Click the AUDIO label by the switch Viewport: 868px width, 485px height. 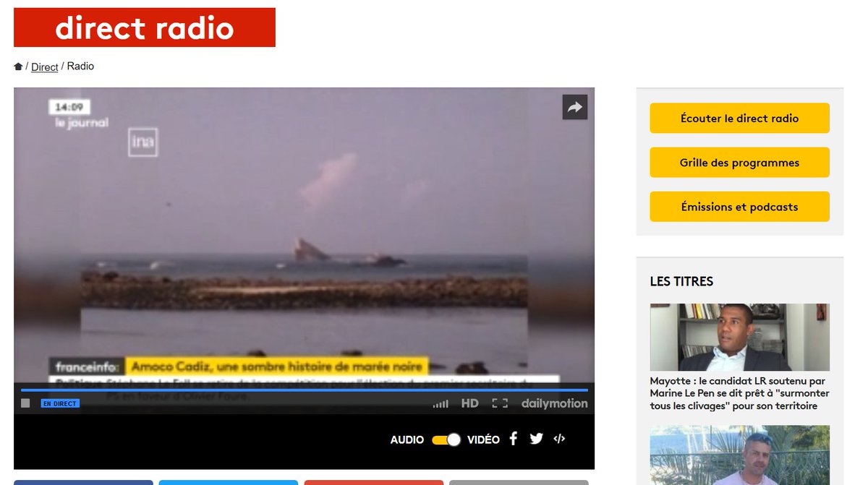[407, 439]
